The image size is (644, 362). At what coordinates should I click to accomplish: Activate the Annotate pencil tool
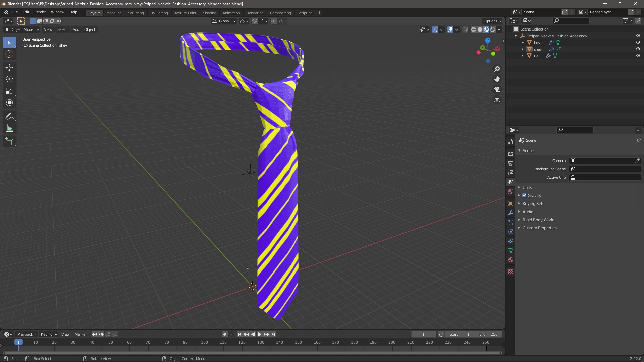pyautogui.click(x=9, y=117)
